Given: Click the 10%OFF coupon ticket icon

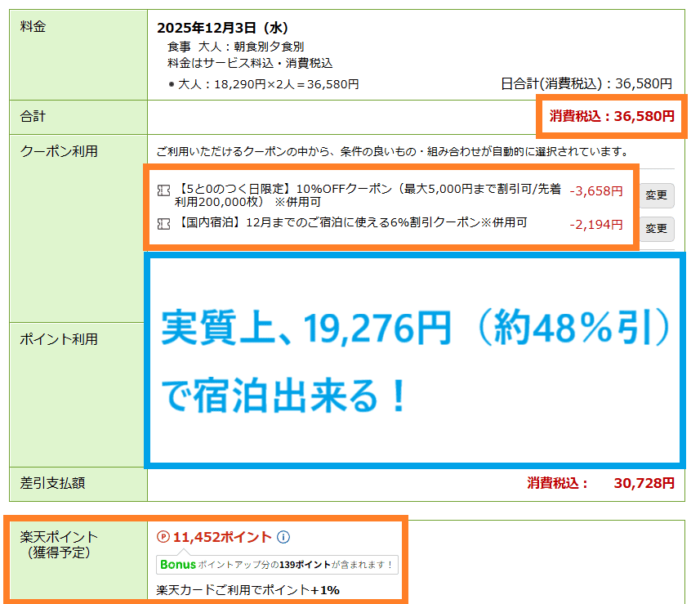Looking at the screenshot, I should 163,190.
